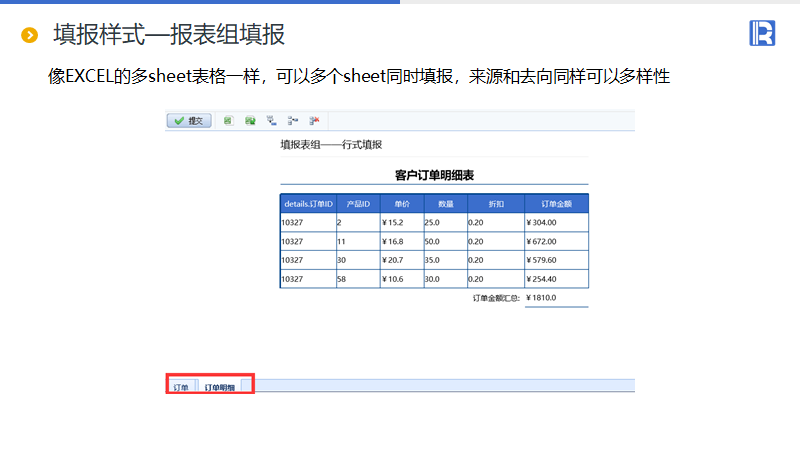Click the quantity cell 50.0
The image size is (800, 450).
[x=445, y=241]
